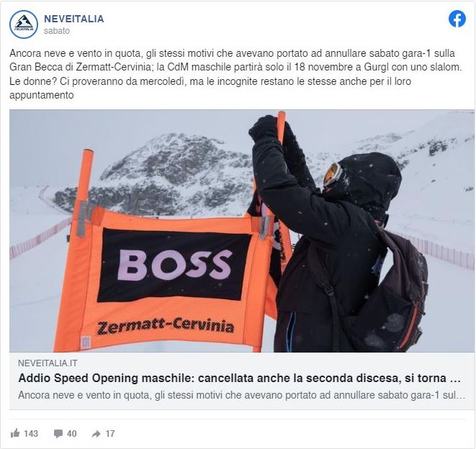View the 40 comments count
Image resolution: width=476 pixels, height=449 pixels.
[x=71, y=434]
